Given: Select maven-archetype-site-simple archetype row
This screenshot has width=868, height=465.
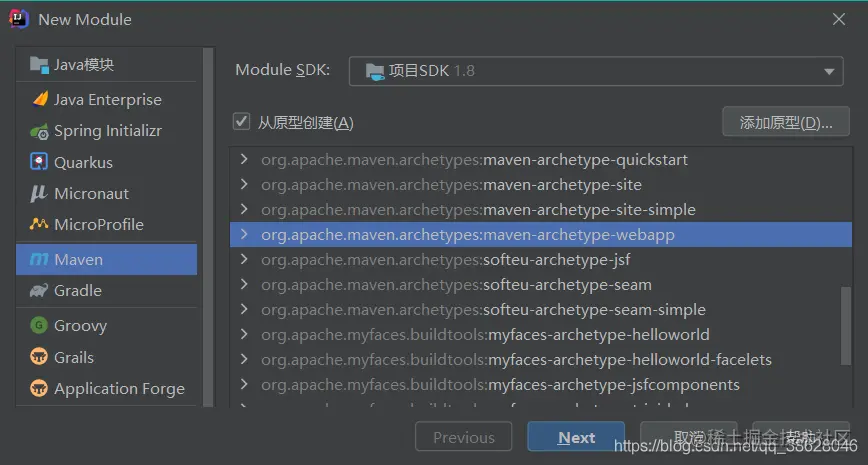Looking at the screenshot, I should [541, 209].
